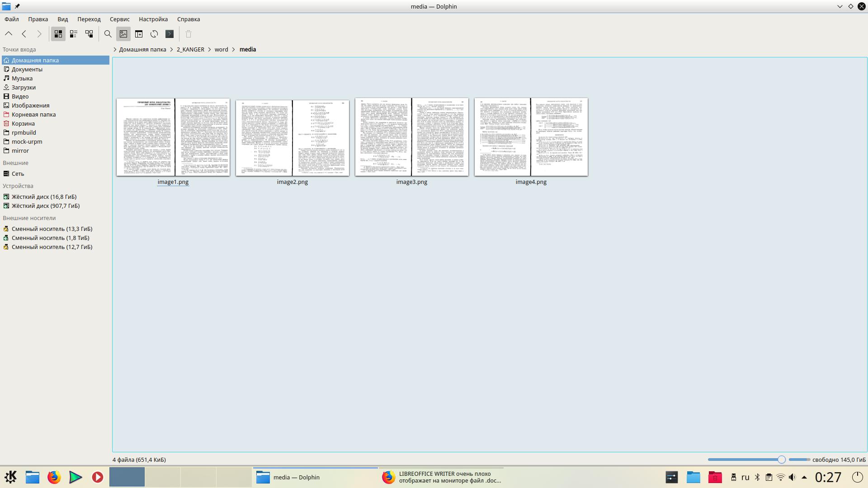Navigate back in folder history
The height and width of the screenshot is (488, 868).
click(x=24, y=34)
